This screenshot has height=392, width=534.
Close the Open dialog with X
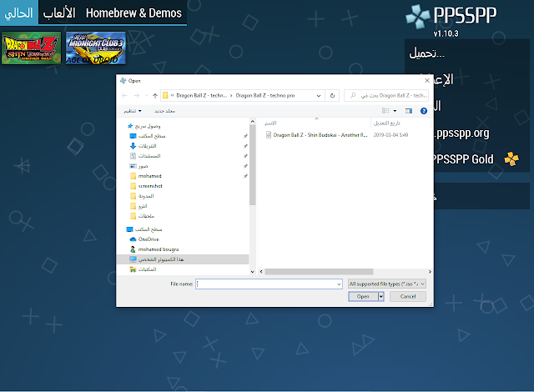(x=426, y=81)
